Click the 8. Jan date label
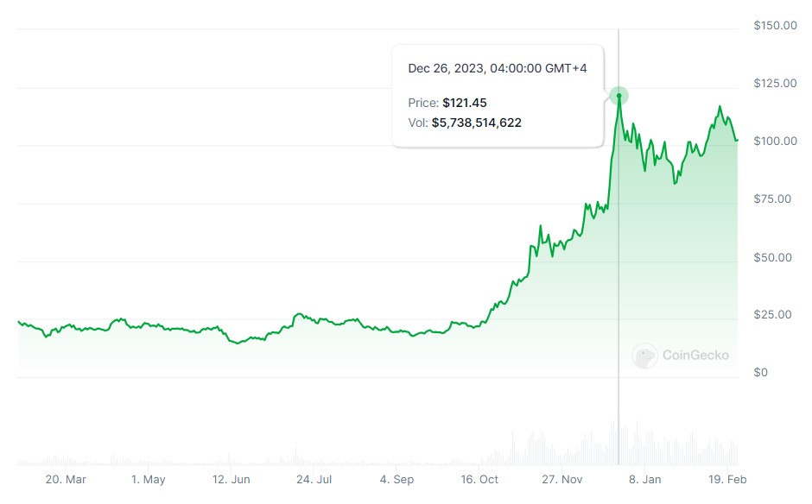Image resolution: width=812 pixels, height=504 pixels. click(644, 480)
